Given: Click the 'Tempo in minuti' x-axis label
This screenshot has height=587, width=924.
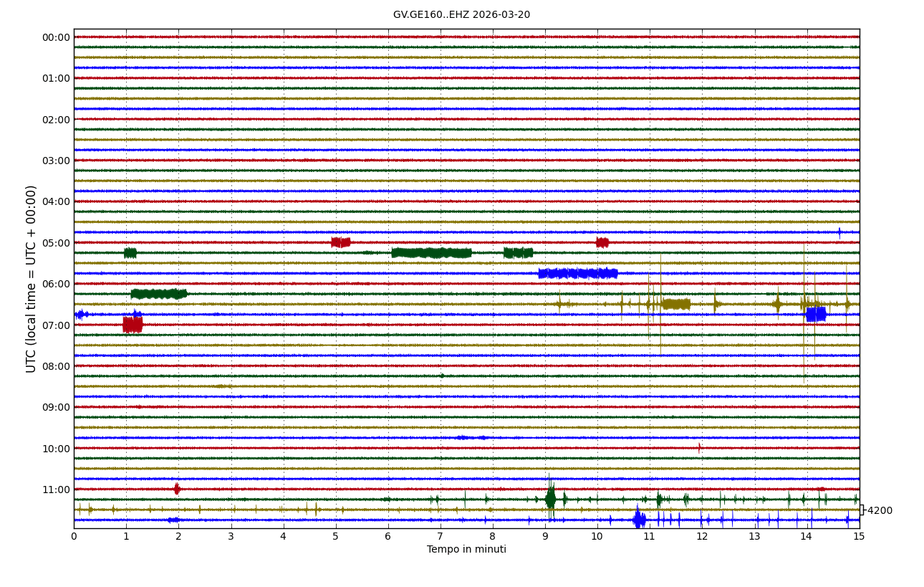Looking at the screenshot, I should [466, 550].
